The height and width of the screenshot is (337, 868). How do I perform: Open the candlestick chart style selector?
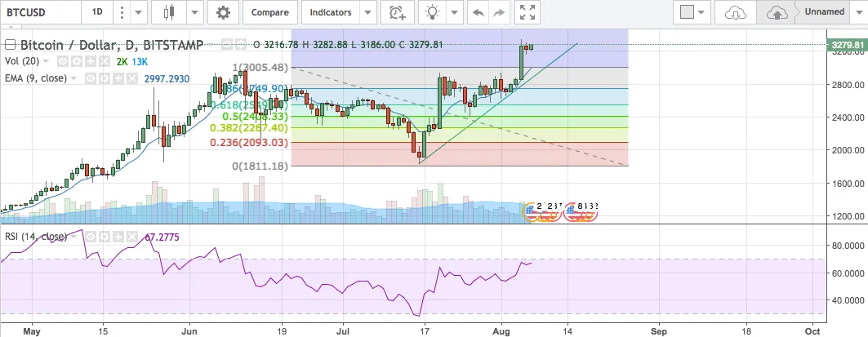[x=171, y=12]
